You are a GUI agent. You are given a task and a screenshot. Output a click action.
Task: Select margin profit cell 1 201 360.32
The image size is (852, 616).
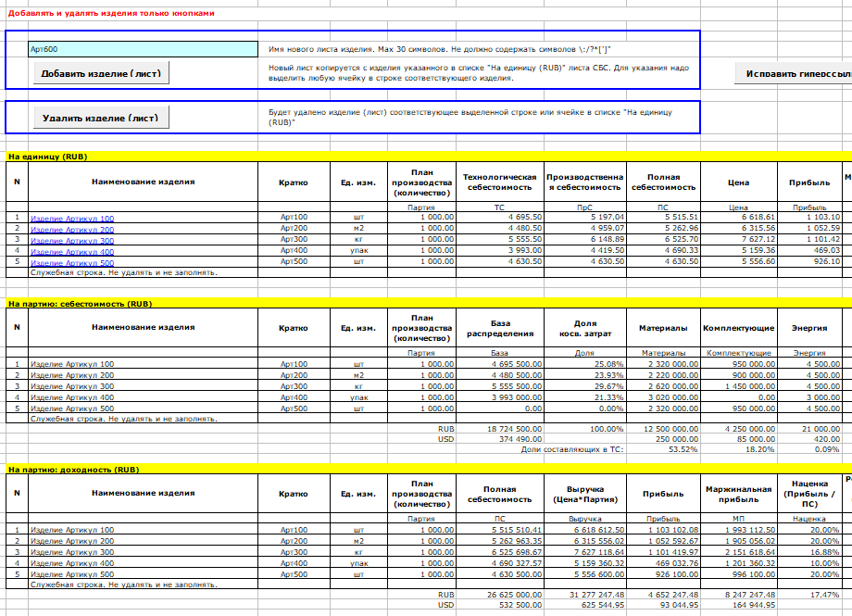[x=738, y=563]
